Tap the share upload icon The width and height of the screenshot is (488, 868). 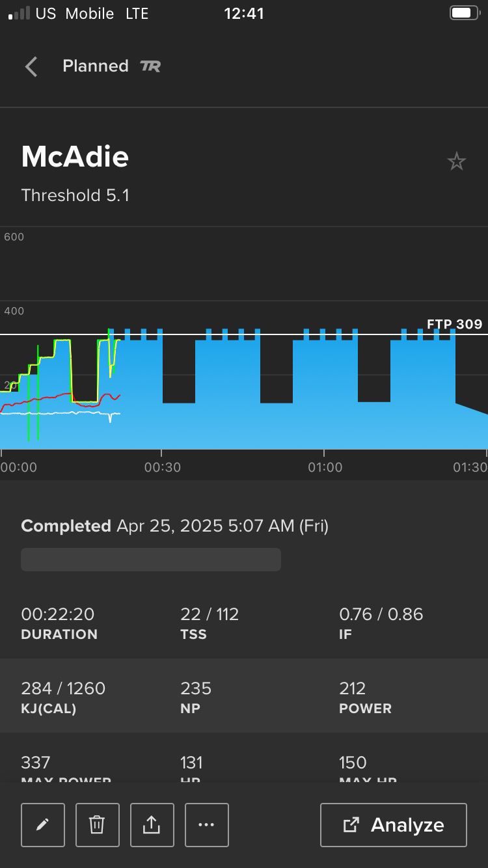pos(152,825)
